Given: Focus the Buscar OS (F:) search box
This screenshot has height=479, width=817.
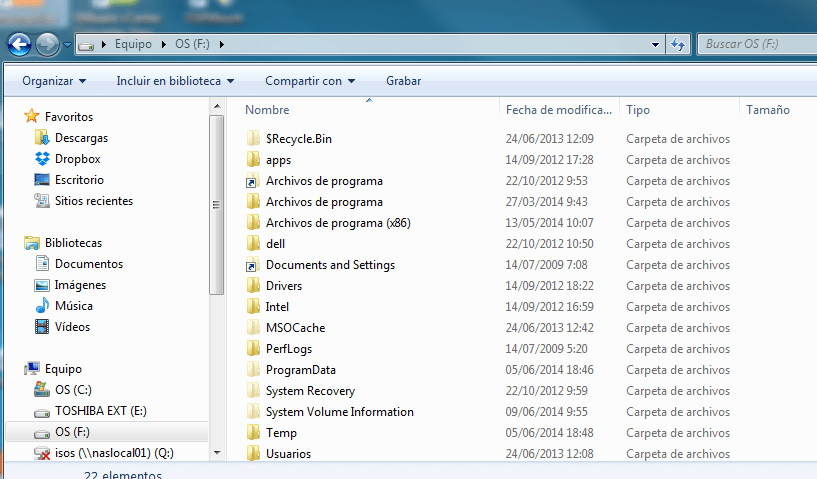Looking at the screenshot, I should (x=757, y=44).
